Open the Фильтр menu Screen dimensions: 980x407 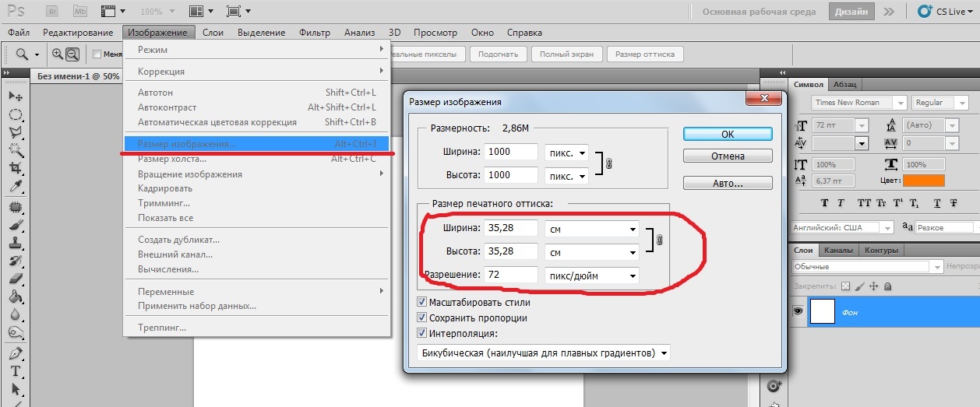click(314, 33)
